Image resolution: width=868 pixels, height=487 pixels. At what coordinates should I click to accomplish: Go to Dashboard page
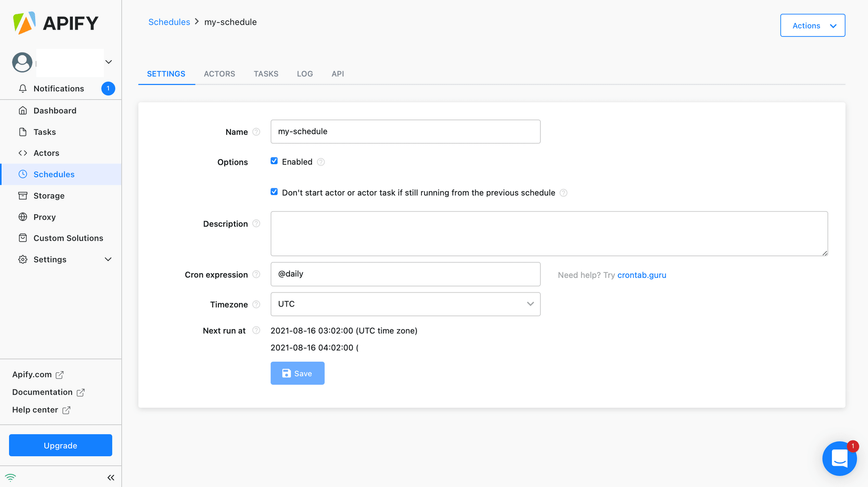pyautogui.click(x=61, y=111)
